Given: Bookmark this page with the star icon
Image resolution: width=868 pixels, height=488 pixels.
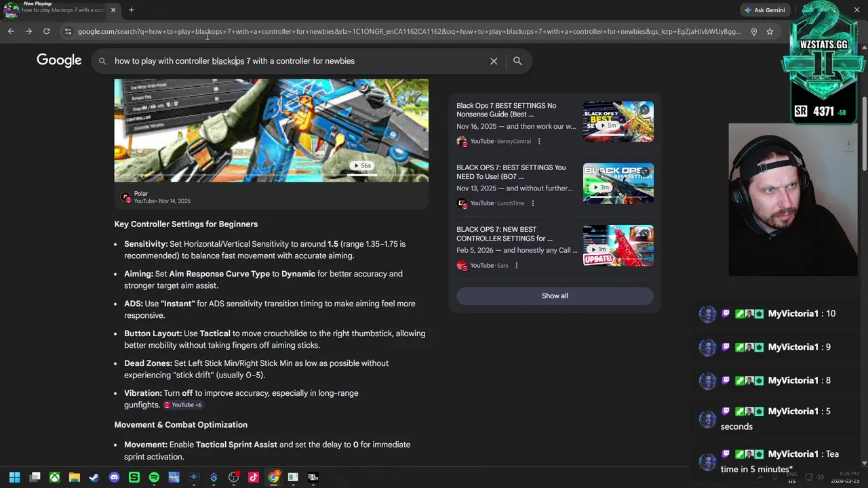Looking at the screenshot, I should pos(770,31).
